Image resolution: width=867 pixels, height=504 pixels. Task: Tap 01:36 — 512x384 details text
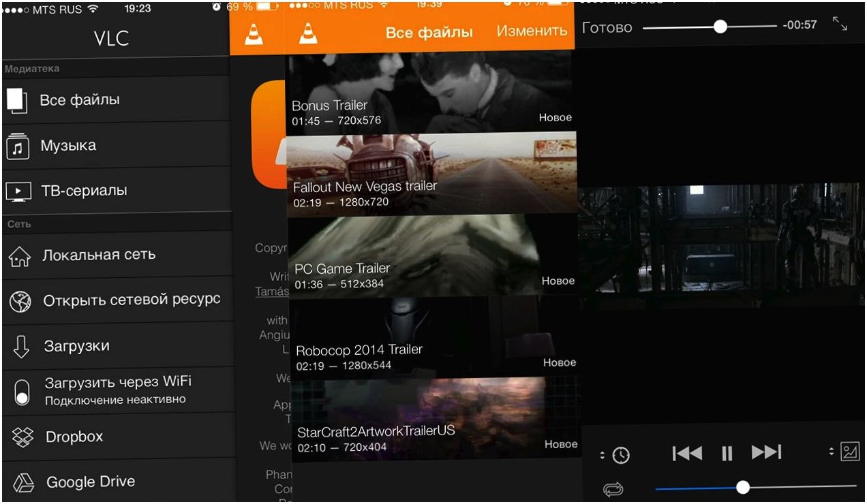coord(339,284)
